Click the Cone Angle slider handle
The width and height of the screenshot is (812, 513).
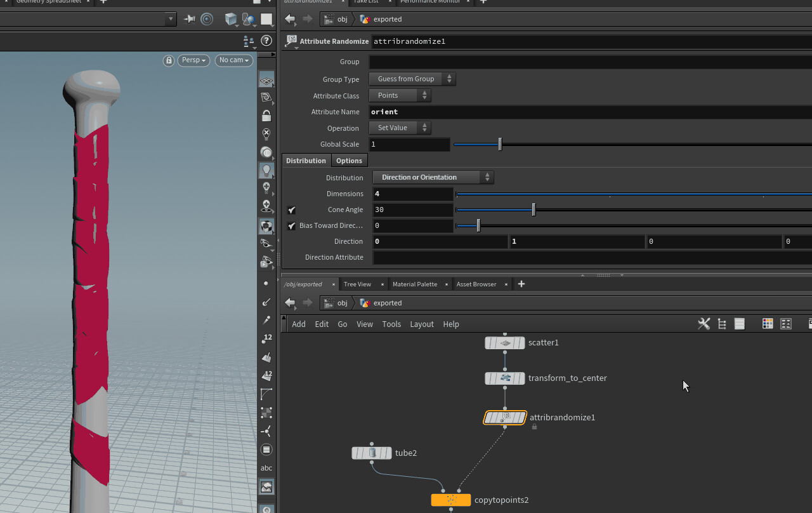[x=533, y=210]
